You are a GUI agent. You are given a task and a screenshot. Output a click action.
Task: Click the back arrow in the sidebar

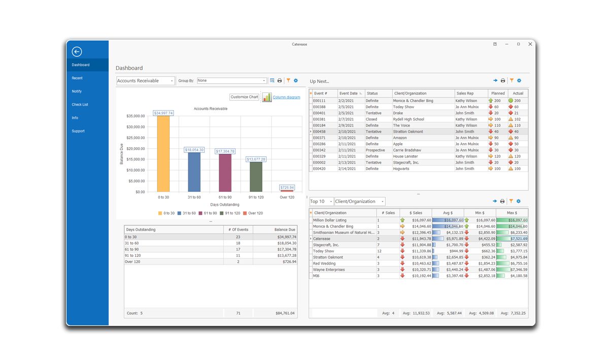tap(77, 51)
